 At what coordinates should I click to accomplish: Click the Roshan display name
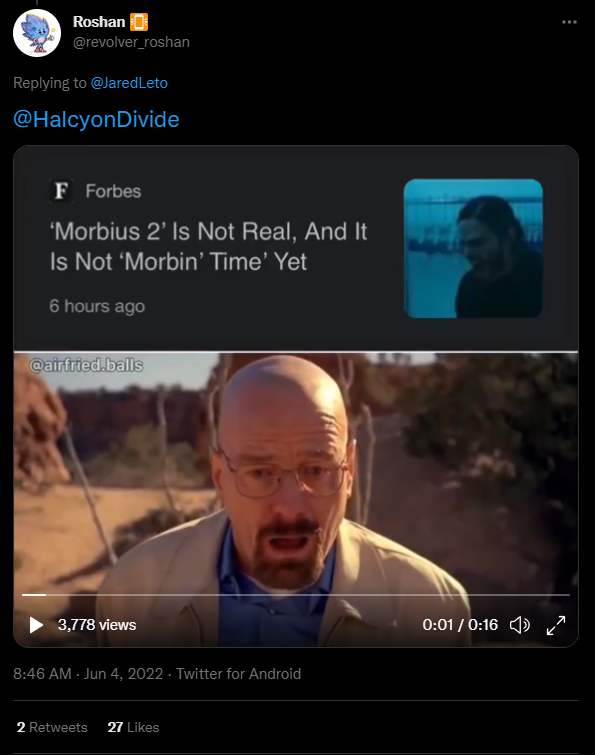99,22
